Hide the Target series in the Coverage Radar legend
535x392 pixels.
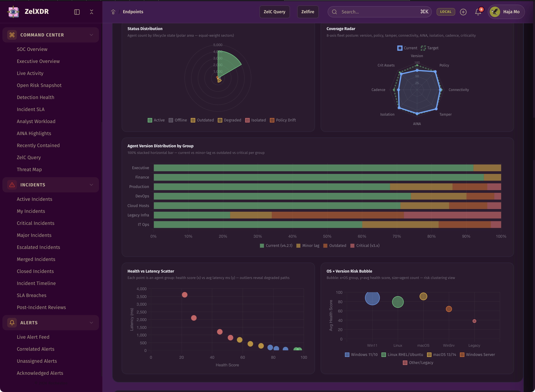[x=430, y=48]
